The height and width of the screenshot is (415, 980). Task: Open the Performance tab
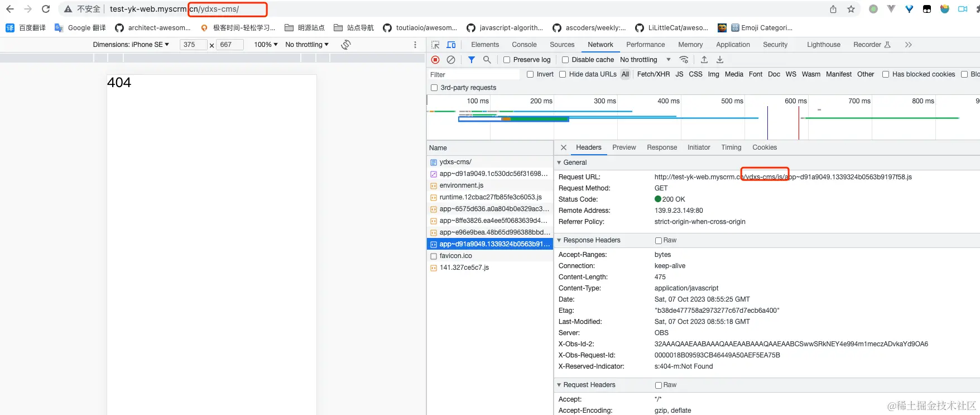[x=646, y=45]
